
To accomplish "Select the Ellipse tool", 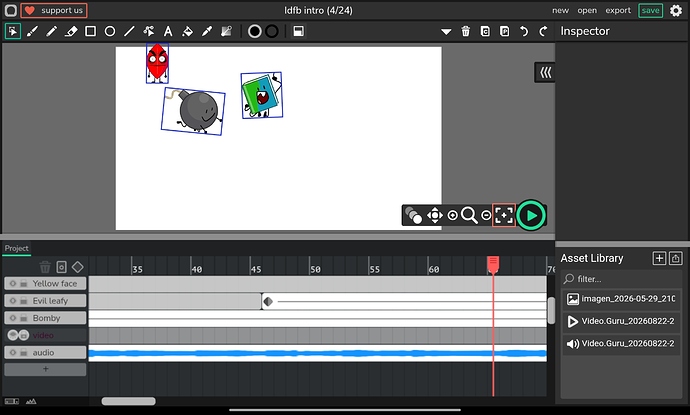I will (110, 31).
